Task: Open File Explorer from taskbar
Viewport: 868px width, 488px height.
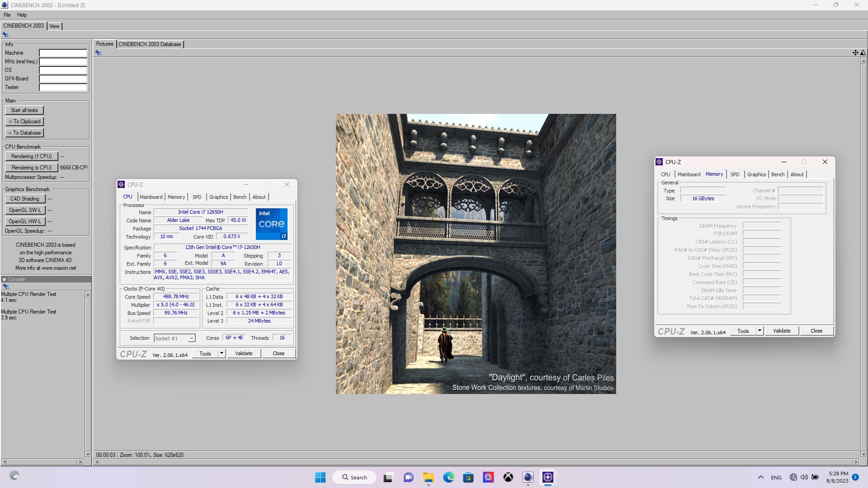Action: point(428,478)
